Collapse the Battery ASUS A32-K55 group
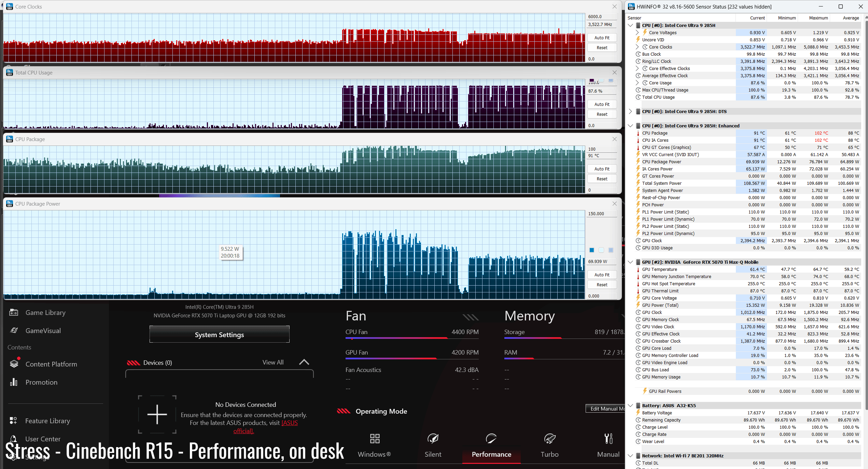Image resolution: width=868 pixels, height=469 pixels. coord(630,405)
